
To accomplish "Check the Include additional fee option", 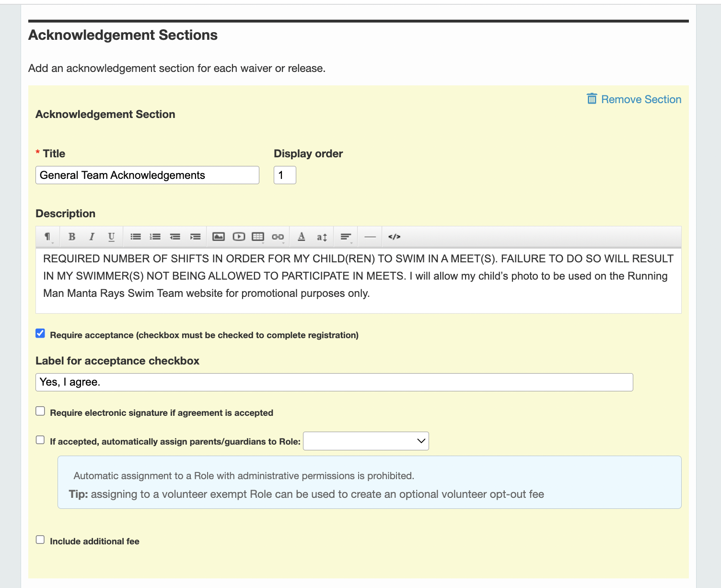I will tap(40, 539).
